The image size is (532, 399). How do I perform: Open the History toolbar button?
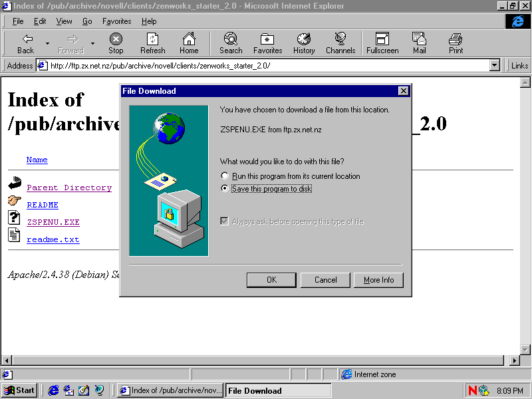(304, 43)
